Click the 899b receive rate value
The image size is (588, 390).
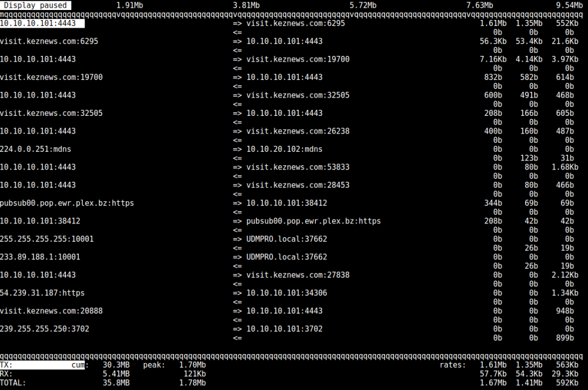(x=564, y=338)
